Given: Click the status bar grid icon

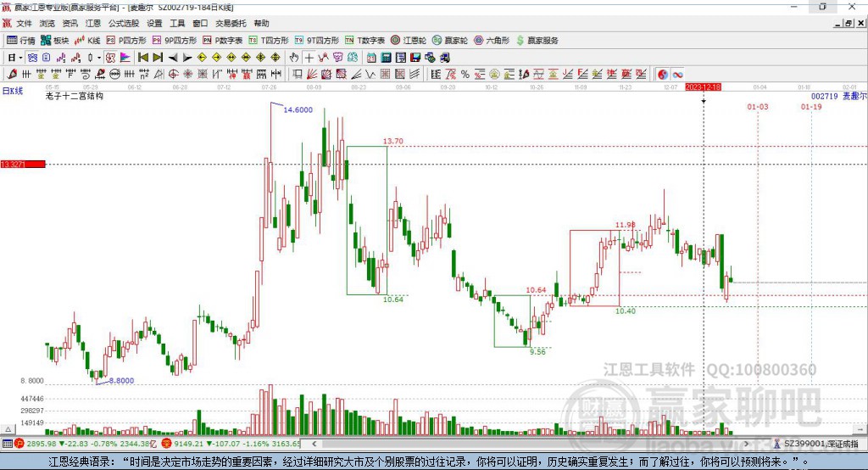Looking at the screenshot, I should [x=7, y=444].
